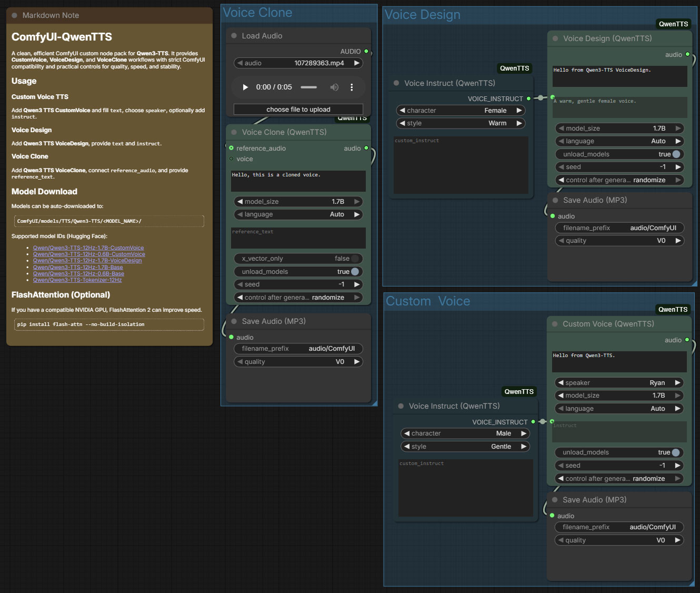Click audio output dot on Custom Voice node
This screenshot has height=593, width=700.
[687, 340]
